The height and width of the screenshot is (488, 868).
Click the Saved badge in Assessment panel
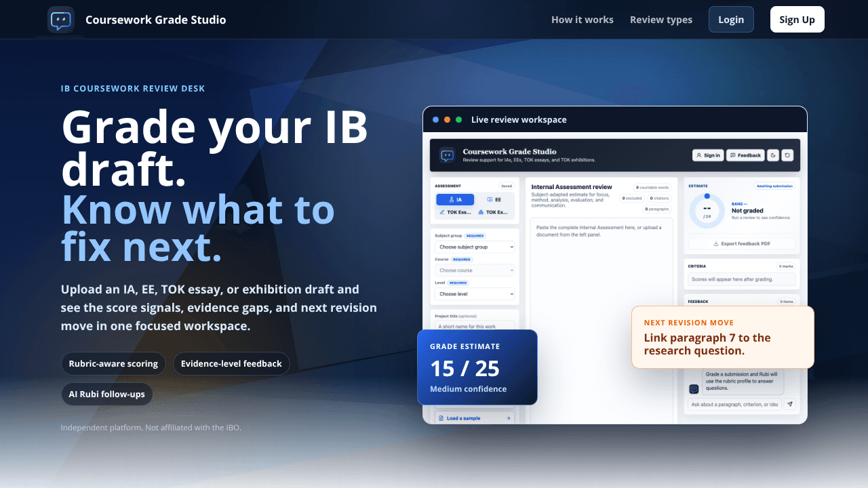pyautogui.click(x=506, y=186)
